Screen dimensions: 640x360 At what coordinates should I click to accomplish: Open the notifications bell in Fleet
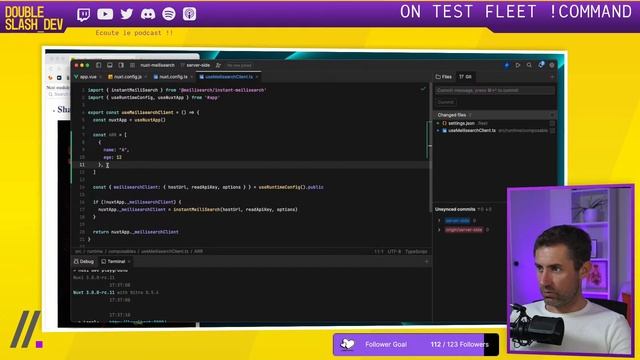point(541,65)
